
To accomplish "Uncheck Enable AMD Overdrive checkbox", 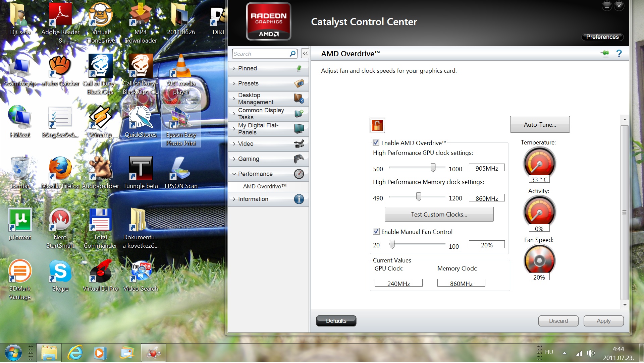I will [x=376, y=142].
